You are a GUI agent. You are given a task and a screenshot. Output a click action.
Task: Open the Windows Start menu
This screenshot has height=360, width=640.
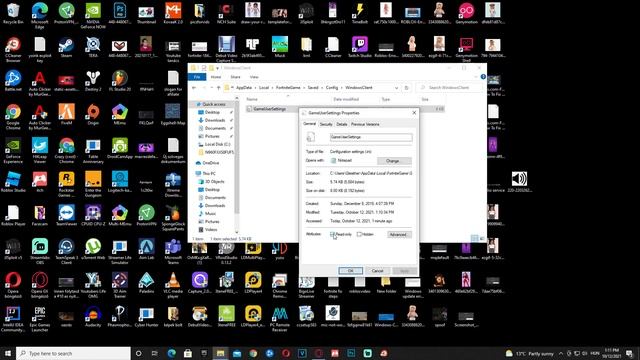point(8,353)
